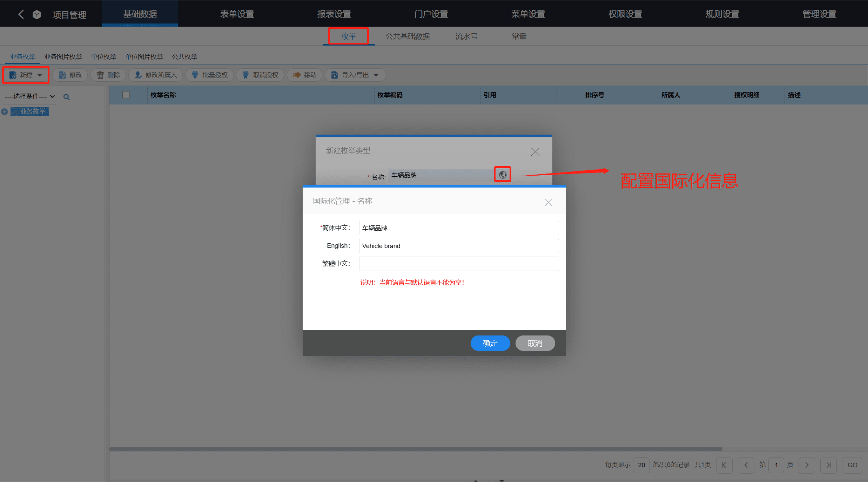Viewport: 868px width, 482px height.
Task: Open the 导入/导出 dropdown menu
Action: [x=355, y=75]
